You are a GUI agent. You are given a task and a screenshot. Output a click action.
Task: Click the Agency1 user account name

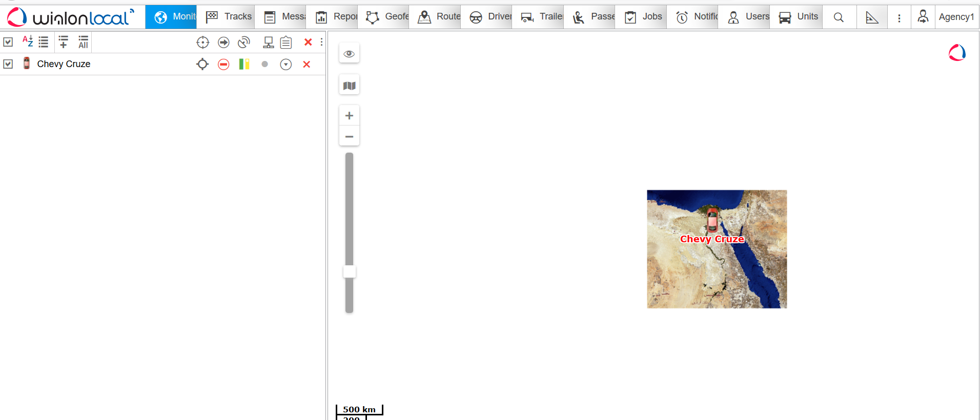[956, 17]
